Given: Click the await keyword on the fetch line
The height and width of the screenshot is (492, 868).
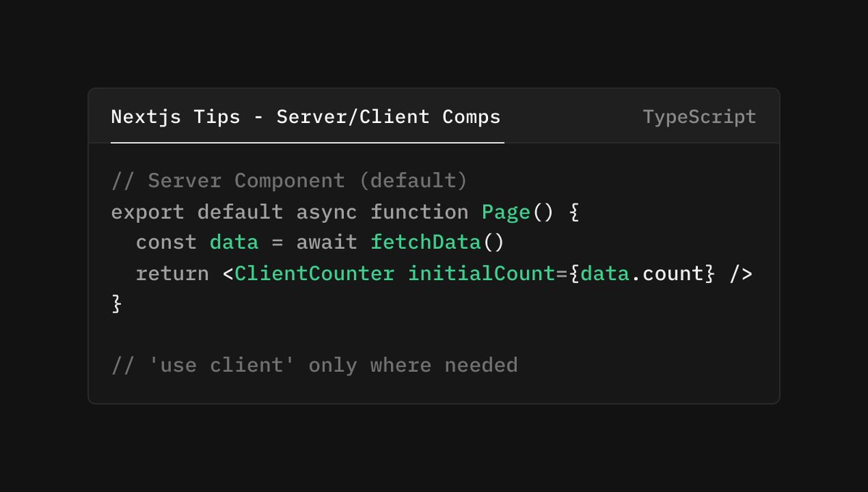Looking at the screenshot, I should coord(326,242).
